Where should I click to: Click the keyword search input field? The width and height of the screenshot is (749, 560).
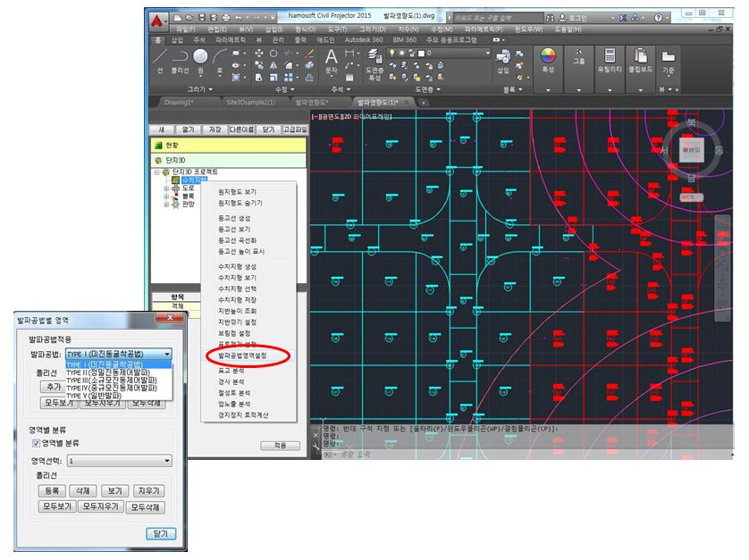498,18
